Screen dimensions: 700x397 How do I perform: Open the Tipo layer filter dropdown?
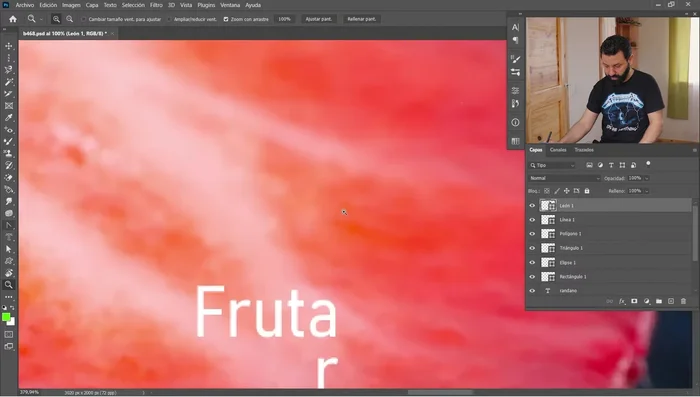click(x=553, y=165)
